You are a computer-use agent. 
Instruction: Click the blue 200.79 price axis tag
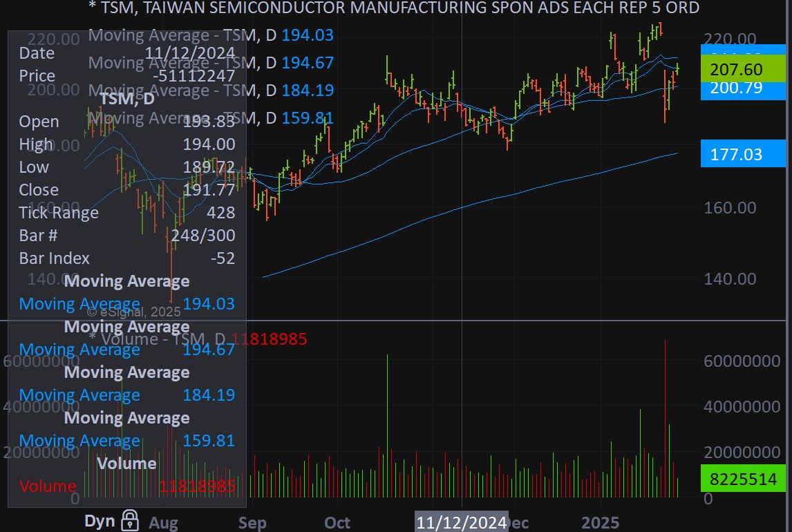pyautogui.click(x=743, y=89)
